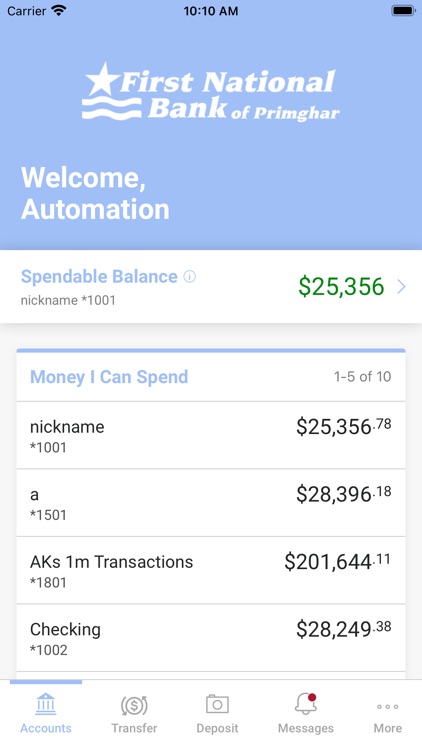Expand Spendable Balance with chevron arrow
Image resolution: width=422 pixels, height=750 pixels.
coord(401,287)
